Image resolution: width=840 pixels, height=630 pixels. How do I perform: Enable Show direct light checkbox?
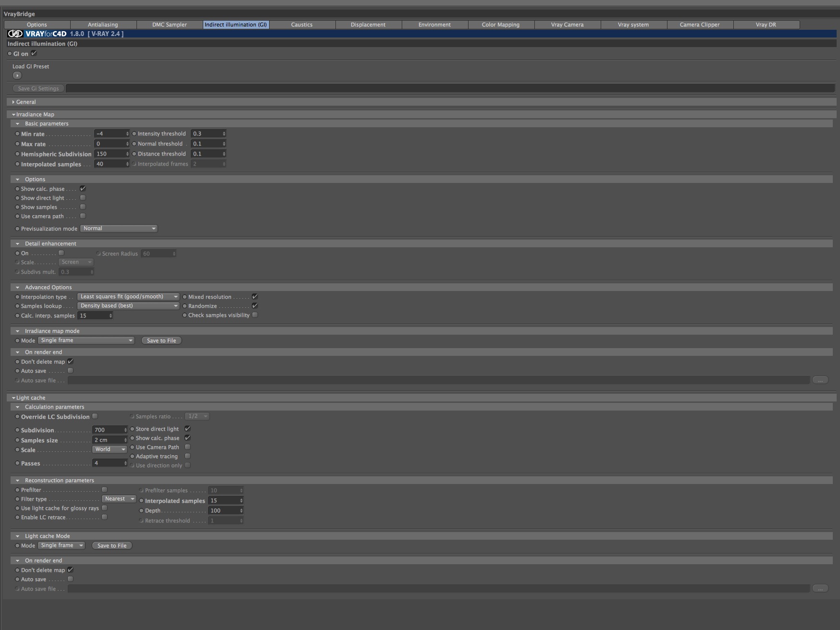[83, 198]
